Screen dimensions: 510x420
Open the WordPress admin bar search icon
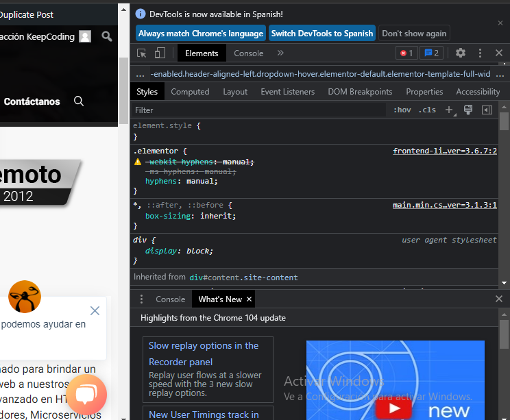[x=107, y=36]
